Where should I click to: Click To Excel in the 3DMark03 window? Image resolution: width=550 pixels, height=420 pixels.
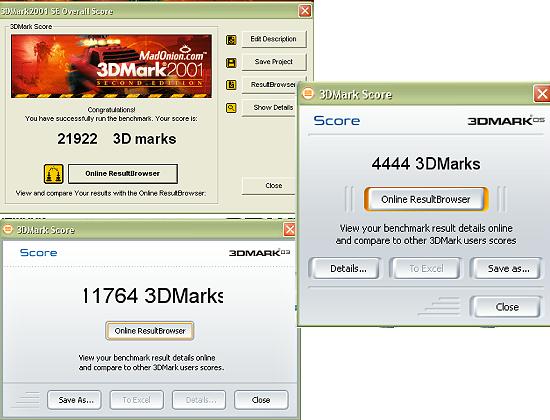point(137,400)
